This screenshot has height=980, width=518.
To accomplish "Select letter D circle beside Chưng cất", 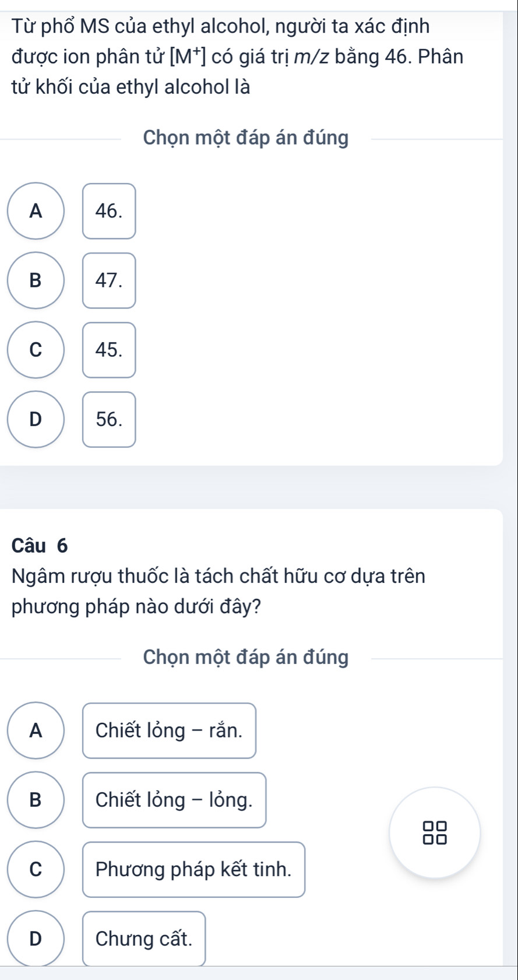I will pos(36,938).
